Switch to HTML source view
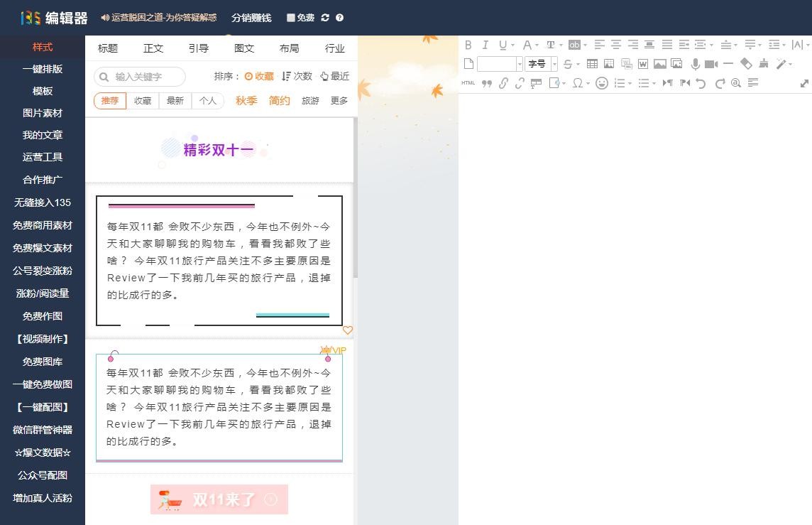 pos(468,83)
